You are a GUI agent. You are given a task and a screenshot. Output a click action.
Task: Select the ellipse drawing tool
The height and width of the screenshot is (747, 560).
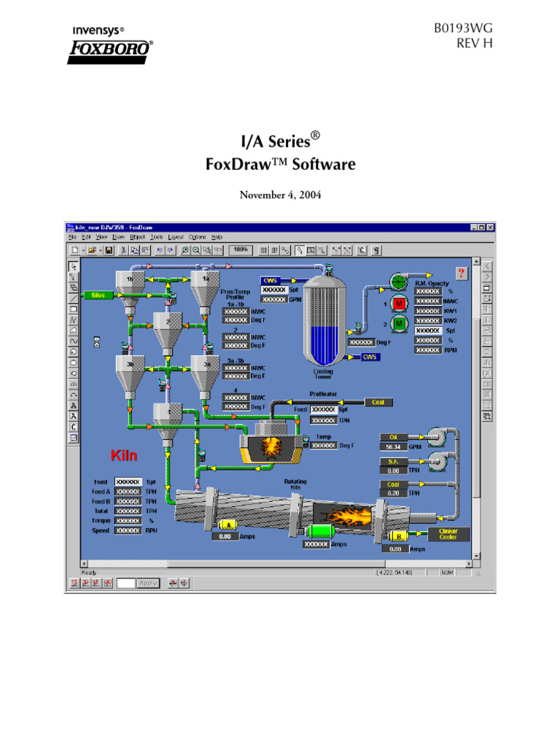74,363
